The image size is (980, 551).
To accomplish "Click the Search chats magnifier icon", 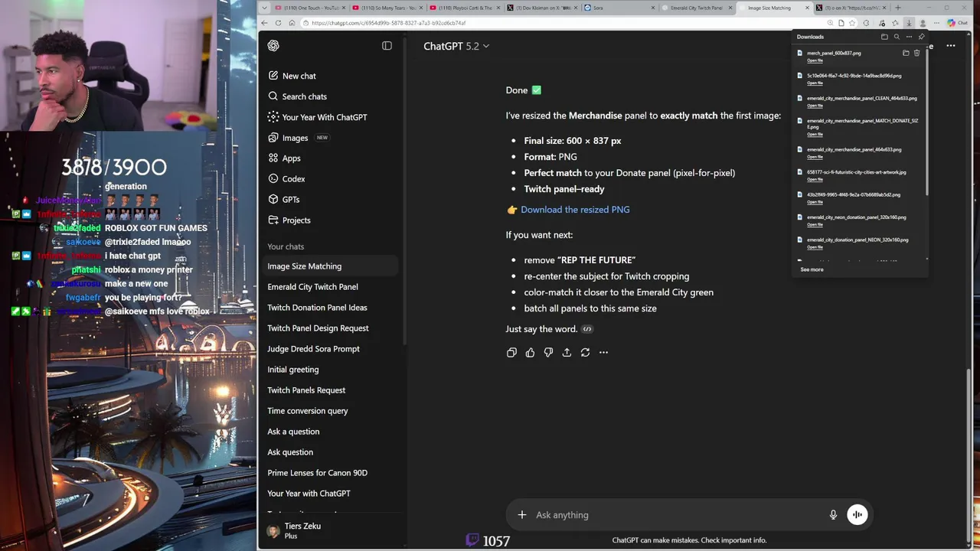I will pos(273,96).
